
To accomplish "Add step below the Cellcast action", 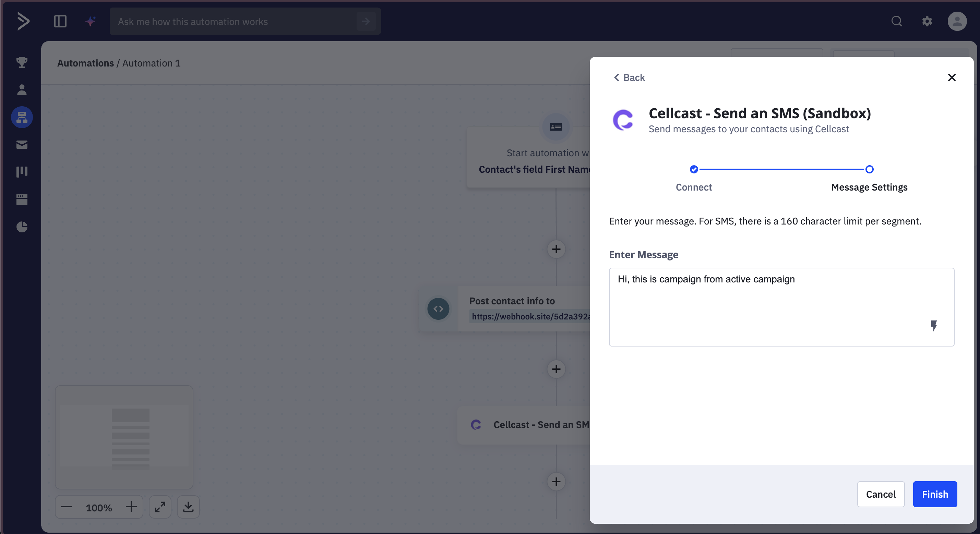I will [556, 482].
